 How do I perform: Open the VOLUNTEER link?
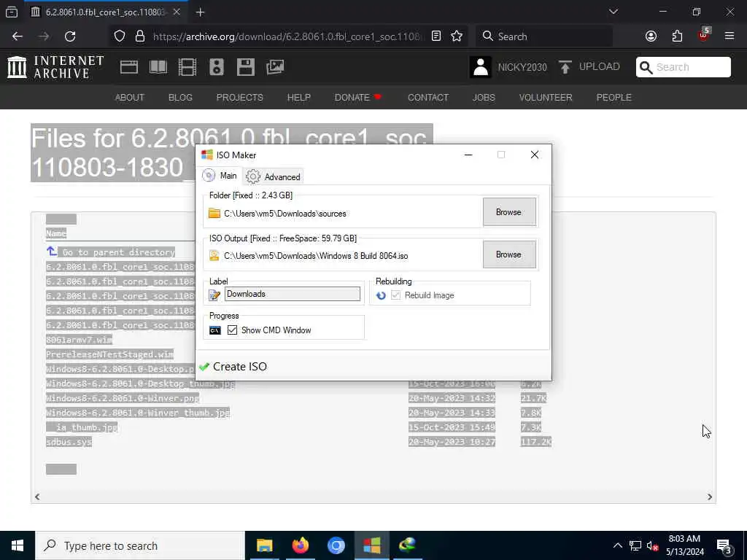pos(546,97)
